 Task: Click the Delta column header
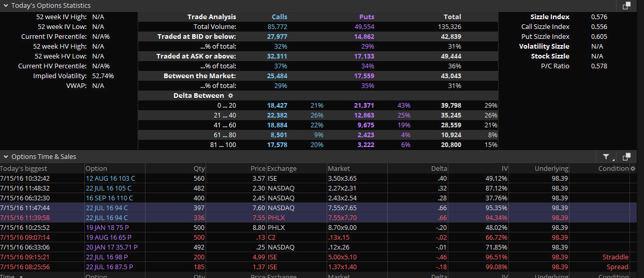tap(439, 168)
